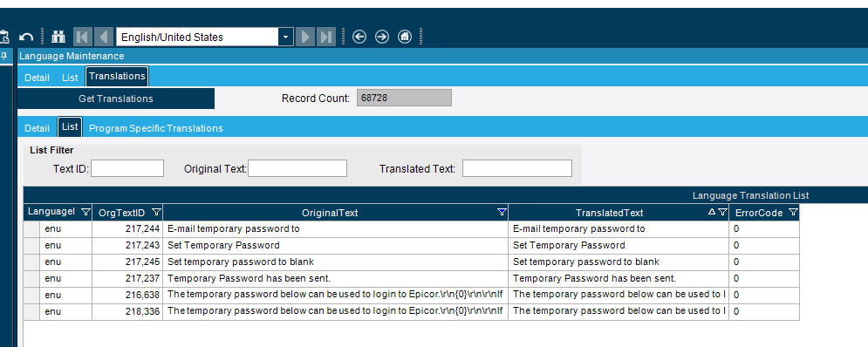
Task: Open the binoculars Search icon
Action: 58,37
